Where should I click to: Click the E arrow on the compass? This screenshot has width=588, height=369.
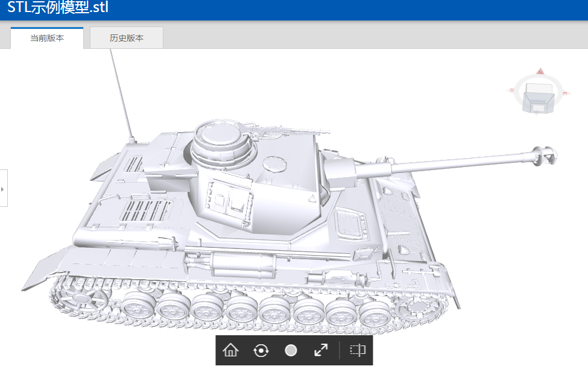point(566,93)
